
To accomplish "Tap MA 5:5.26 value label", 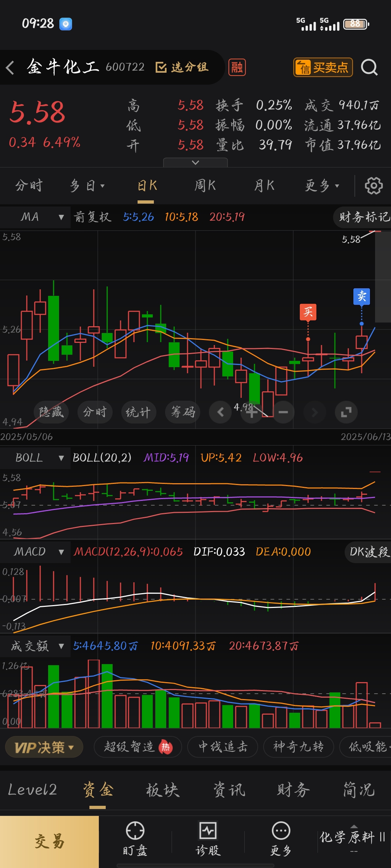I will click(138, 217).
